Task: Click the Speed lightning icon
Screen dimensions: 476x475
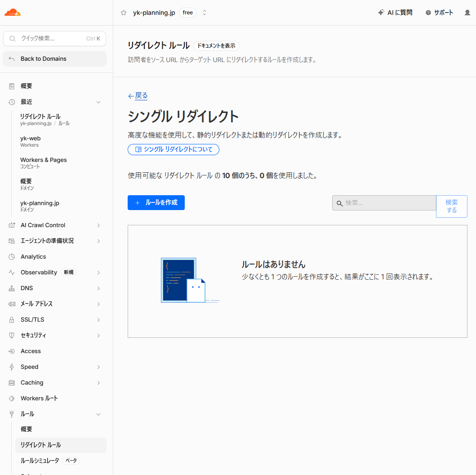Action: (12, 367)
